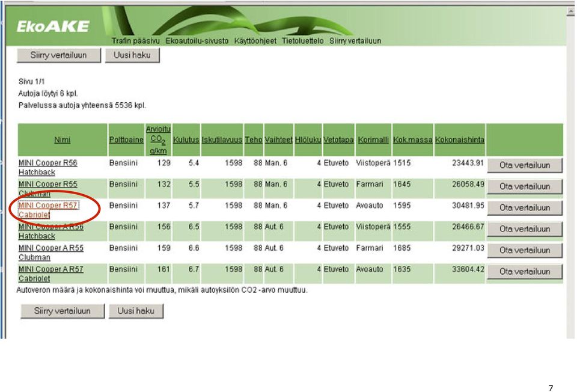Sort table by Iskutilavuus column
The image size is (577, 392).
point(222,140)
